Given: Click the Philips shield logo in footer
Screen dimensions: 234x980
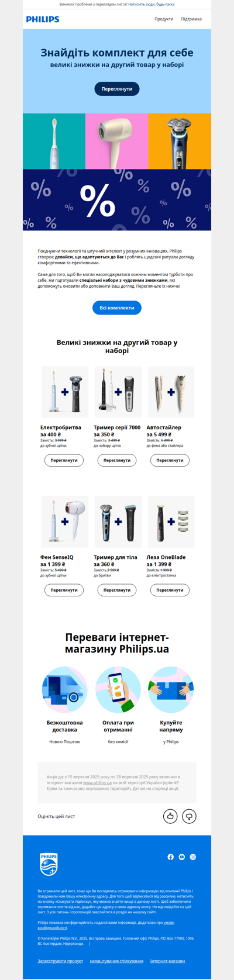Looking at the screenshot, I should (x=49, y=864).
